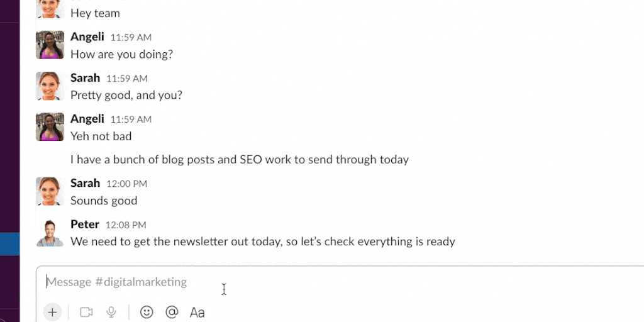The width and height of the screenshot is (644, 322).
Task: Toggle text formatting with Aa icon
Action: [197, 312]
